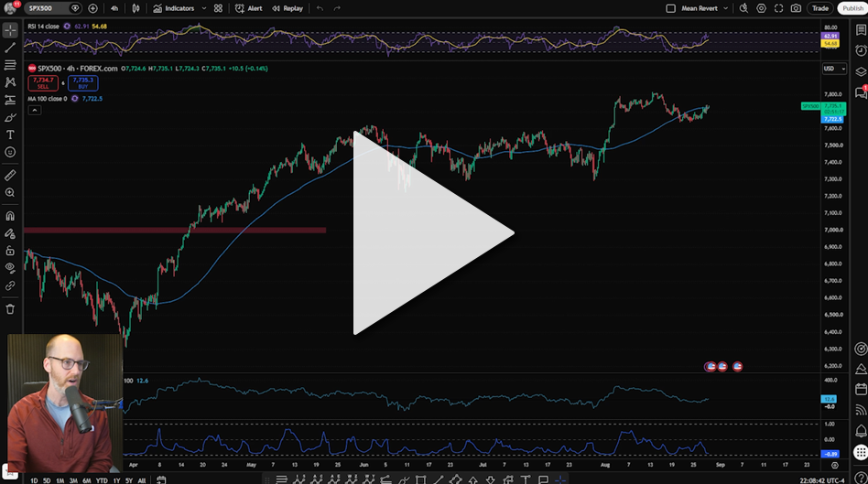Expand the indicators favorites arrow

pos(203,8)
